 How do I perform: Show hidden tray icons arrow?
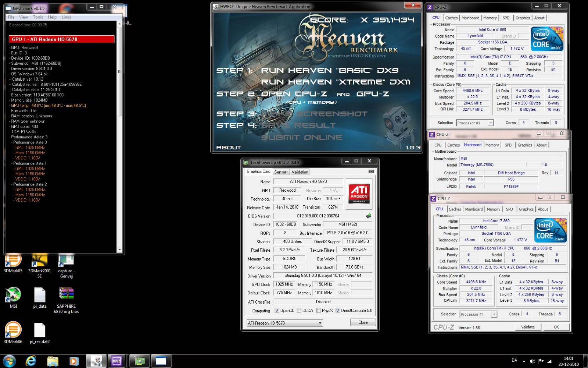coord(524,361)
